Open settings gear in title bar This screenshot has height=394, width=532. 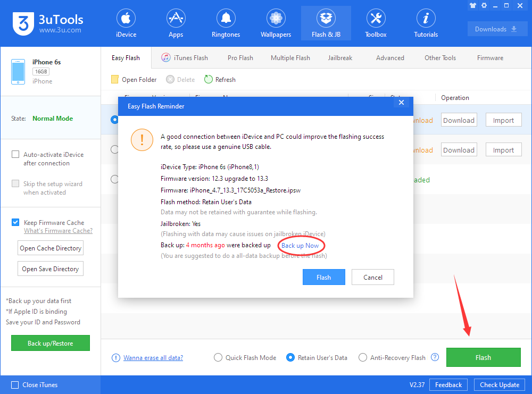[x=484, y=5]
